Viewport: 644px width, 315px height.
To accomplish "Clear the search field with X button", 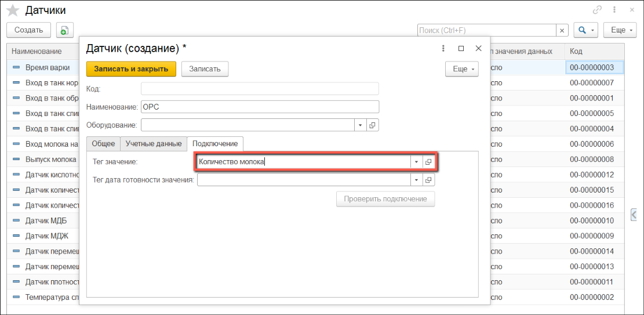I will [x=562, y=30].
